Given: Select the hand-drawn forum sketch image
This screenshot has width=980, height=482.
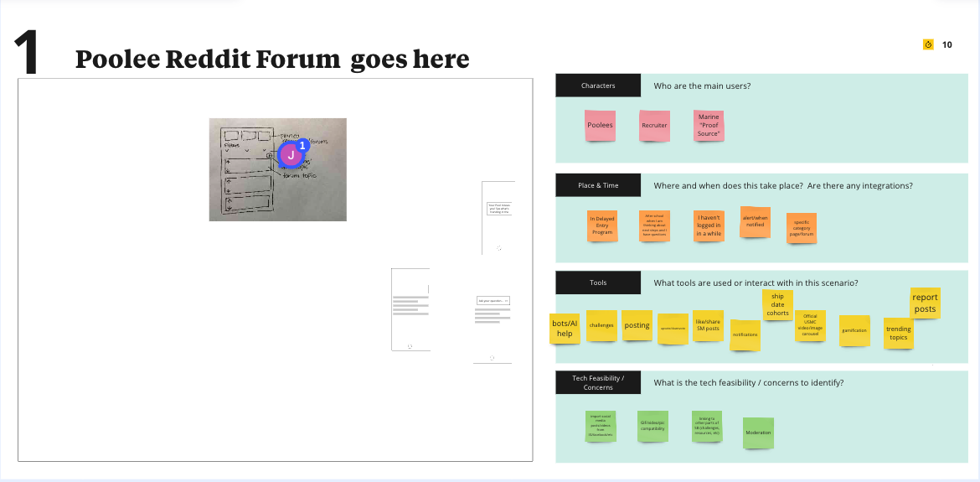Looking at the screenshot, I should [x=277, y=169].
